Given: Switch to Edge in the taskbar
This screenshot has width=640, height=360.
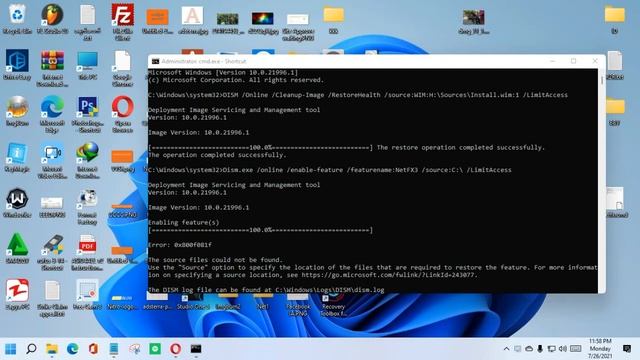Looking at the screenshot, I should (73, 349).
